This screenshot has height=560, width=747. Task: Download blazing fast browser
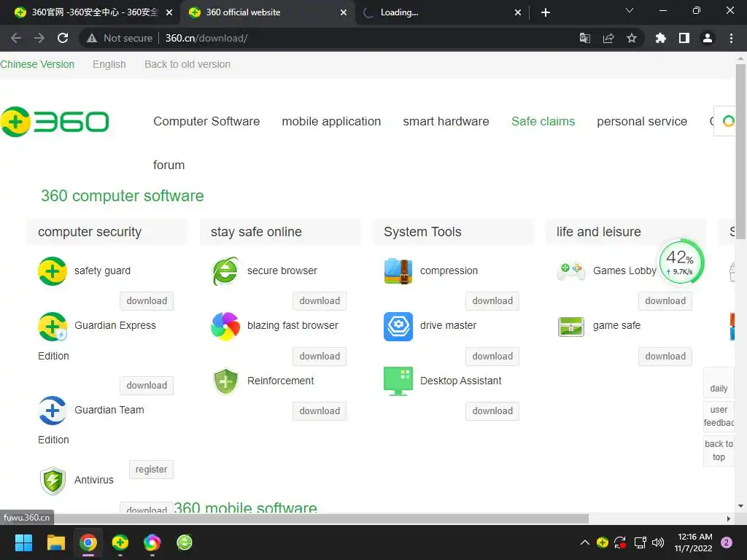click(x=320, y=356)
